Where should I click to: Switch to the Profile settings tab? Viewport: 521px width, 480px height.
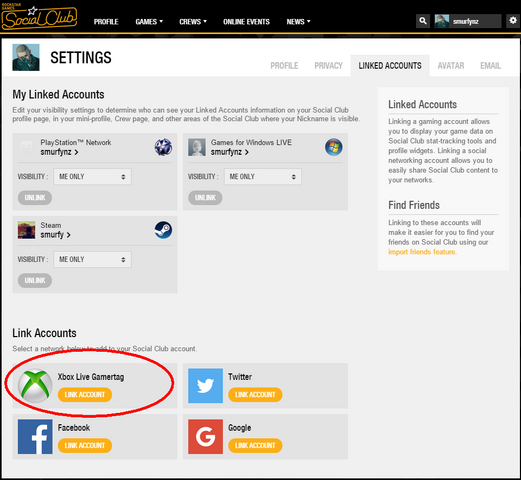coord(284,66)
